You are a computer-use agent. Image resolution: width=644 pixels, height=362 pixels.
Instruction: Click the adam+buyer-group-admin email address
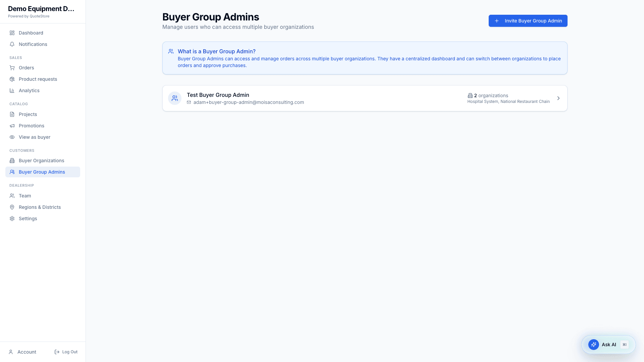(249, 102)
